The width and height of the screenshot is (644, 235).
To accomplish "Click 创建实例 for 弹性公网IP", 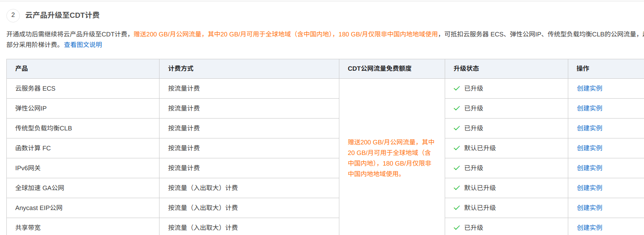I will tap(589, 108).
